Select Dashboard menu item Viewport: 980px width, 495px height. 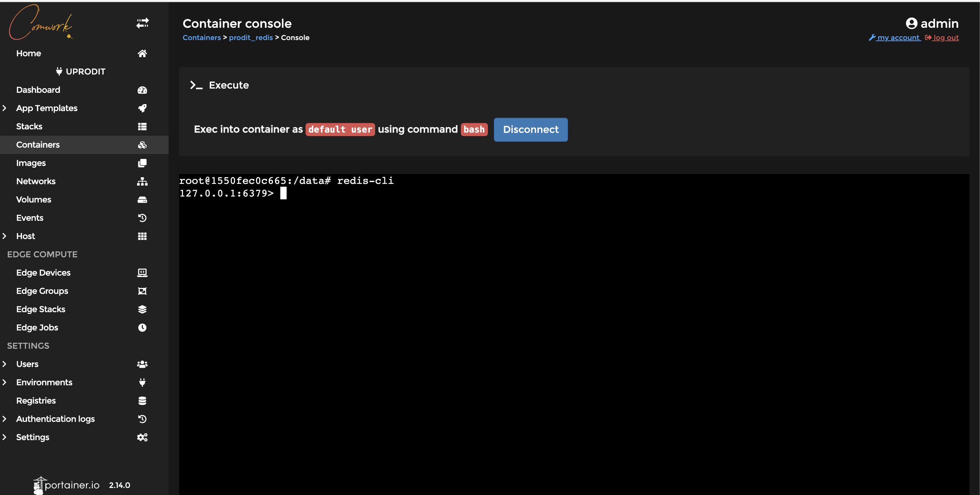point(38,89)
